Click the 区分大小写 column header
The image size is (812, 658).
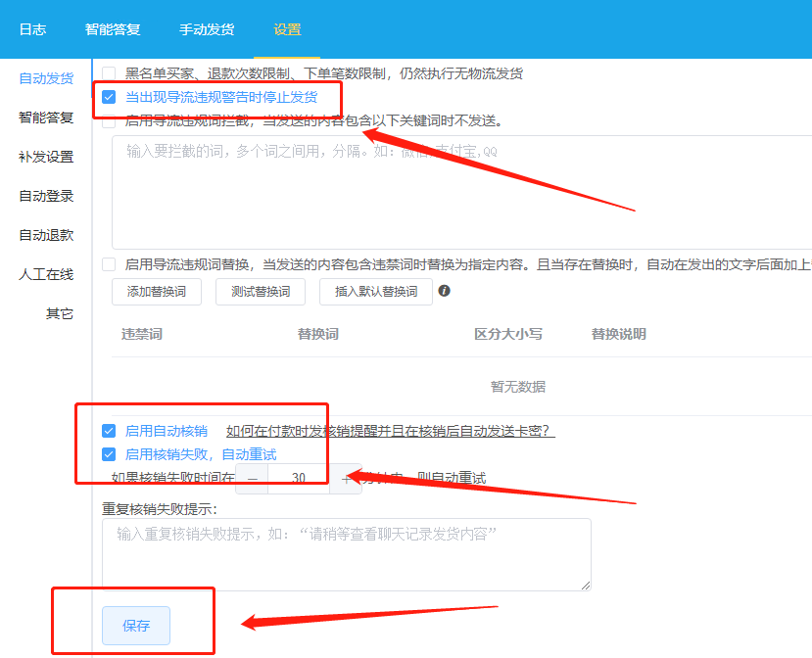(x=508, y=335)
